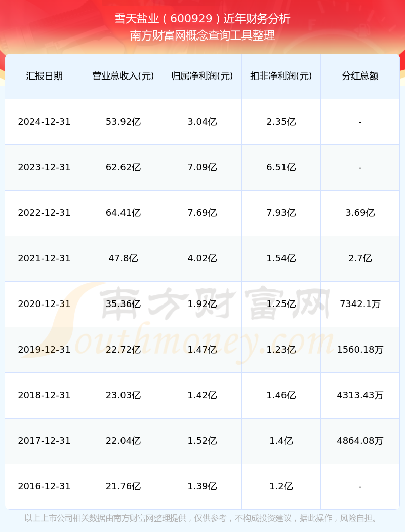Click the title 雪天盐业（600929）近年财务分析
The width and height of the screenshot is (405, 532).
coord(202,19)
